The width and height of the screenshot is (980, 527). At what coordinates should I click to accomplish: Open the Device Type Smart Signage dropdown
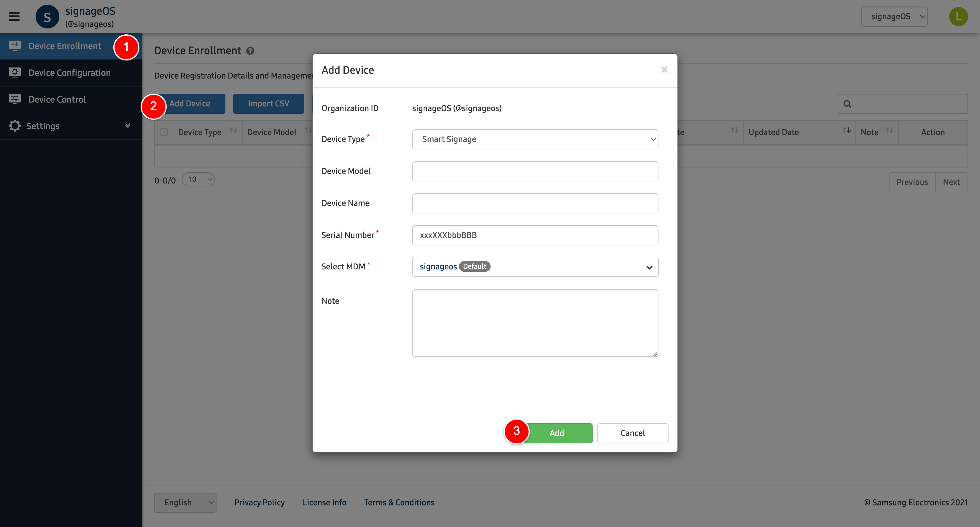[535, 139]
